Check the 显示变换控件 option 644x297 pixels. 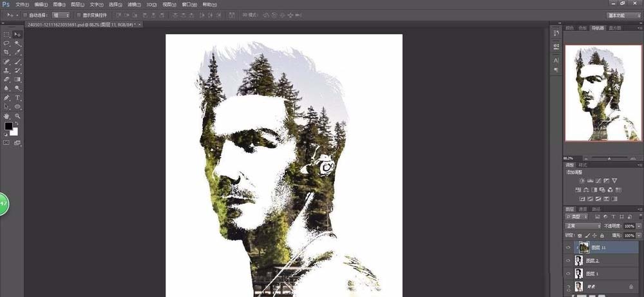(78, 15)
